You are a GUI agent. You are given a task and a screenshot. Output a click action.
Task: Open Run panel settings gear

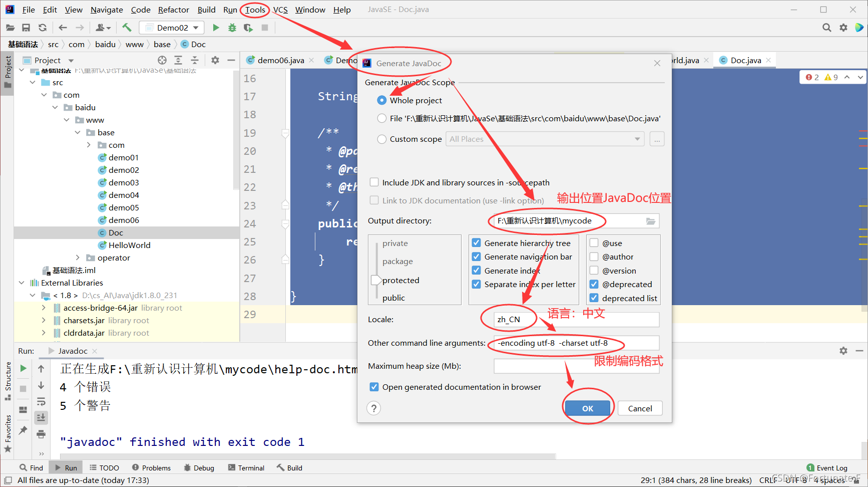click(x=843, y=351)
